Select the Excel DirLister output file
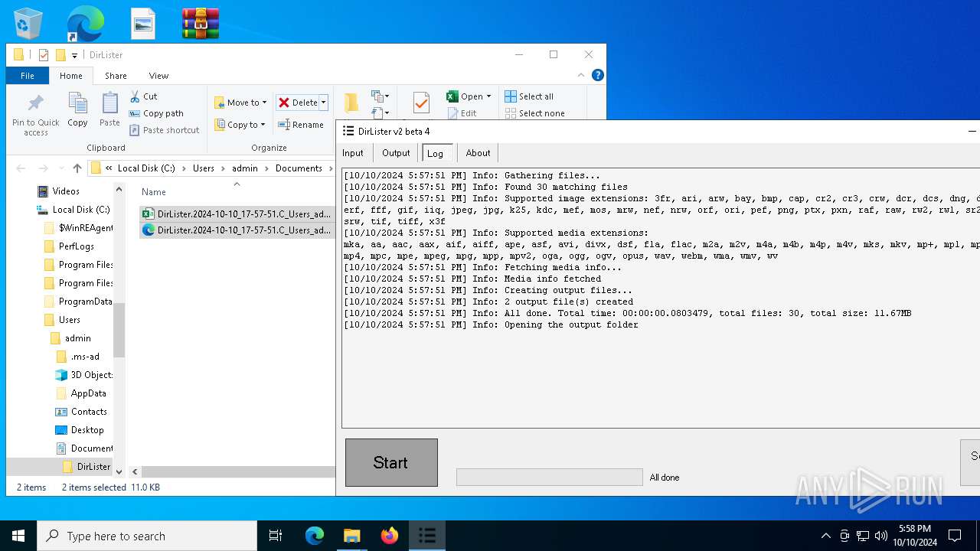 coord(237,214)
